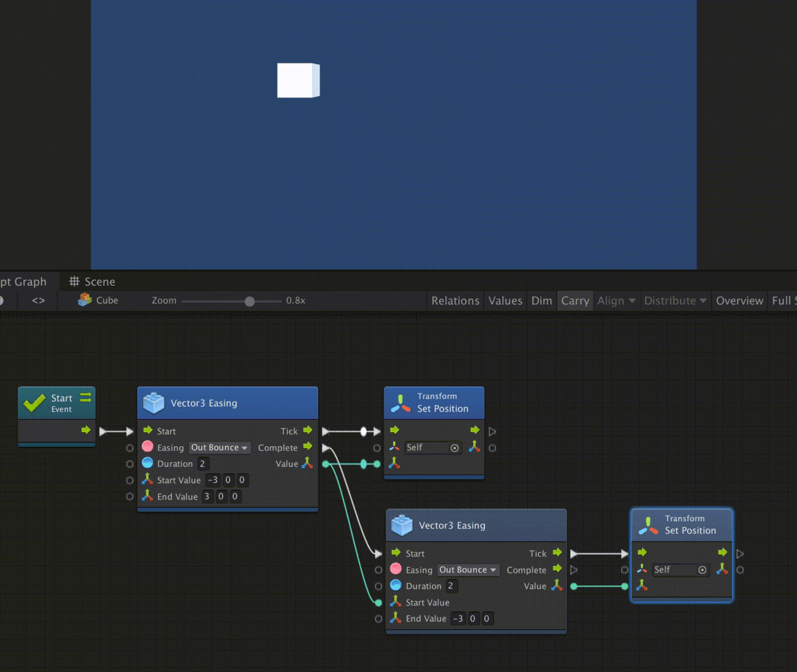Toggle Carry mode in the graph toolbar

click(574, 300)
